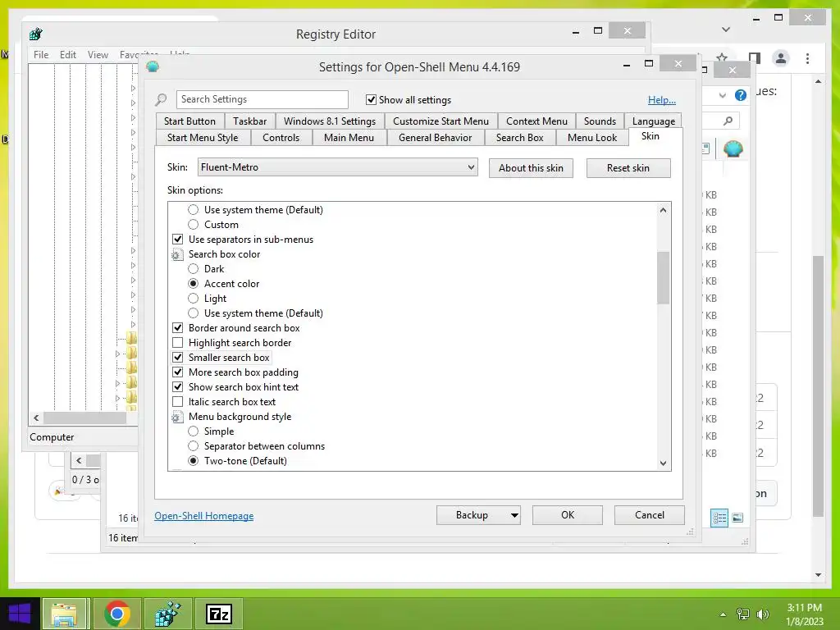
Task: Open the Registry Editor Edit menu
Action: pyautogui.click(x=67, y=55)
